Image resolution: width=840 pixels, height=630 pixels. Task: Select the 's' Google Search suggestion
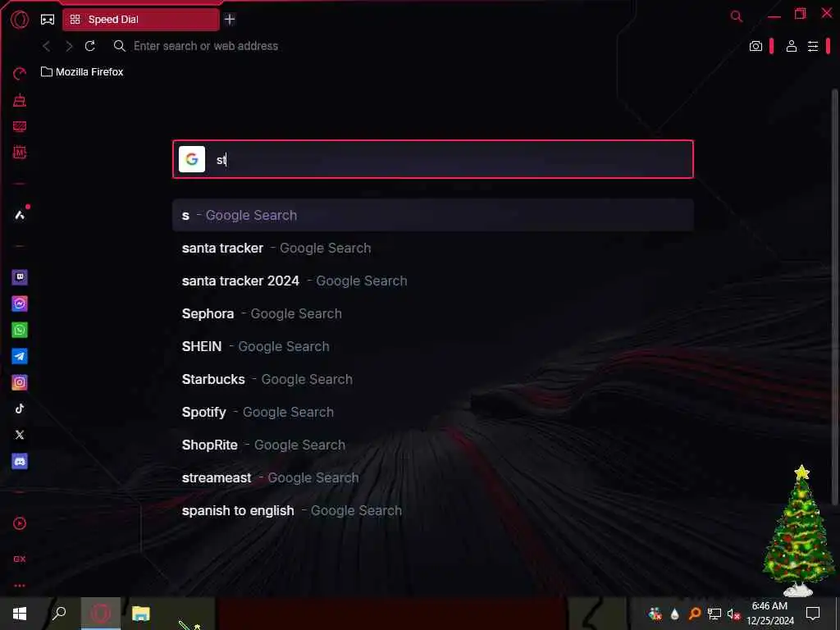tap(433, 216)
